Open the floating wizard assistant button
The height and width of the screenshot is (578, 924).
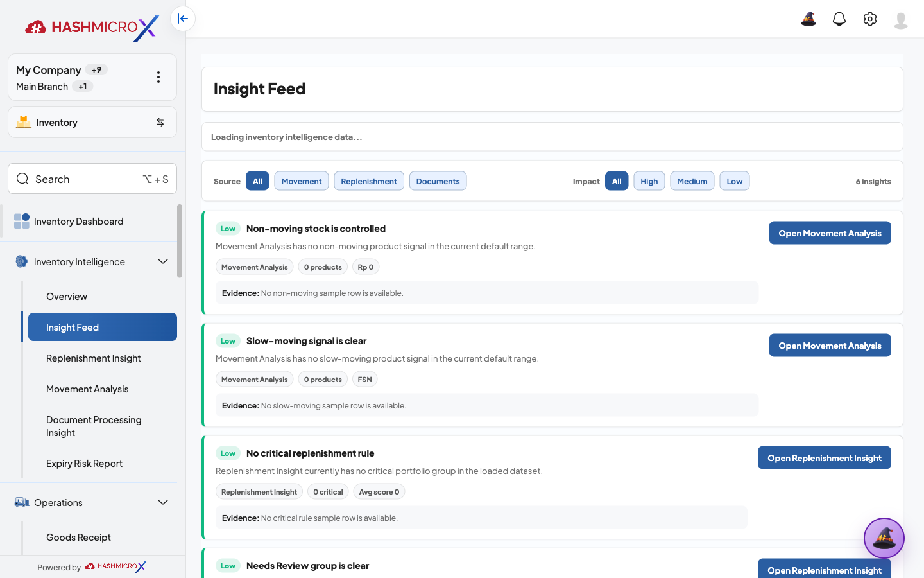coord(884,538)
